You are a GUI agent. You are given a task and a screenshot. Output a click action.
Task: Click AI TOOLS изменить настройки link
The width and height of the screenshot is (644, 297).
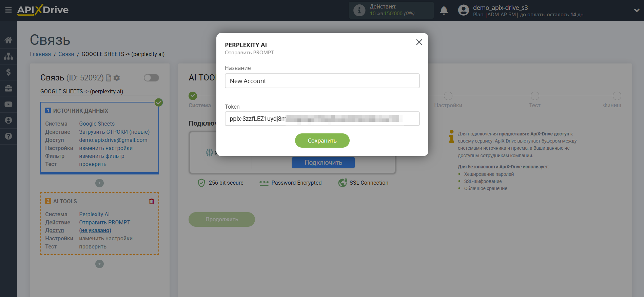click(106, 238)
